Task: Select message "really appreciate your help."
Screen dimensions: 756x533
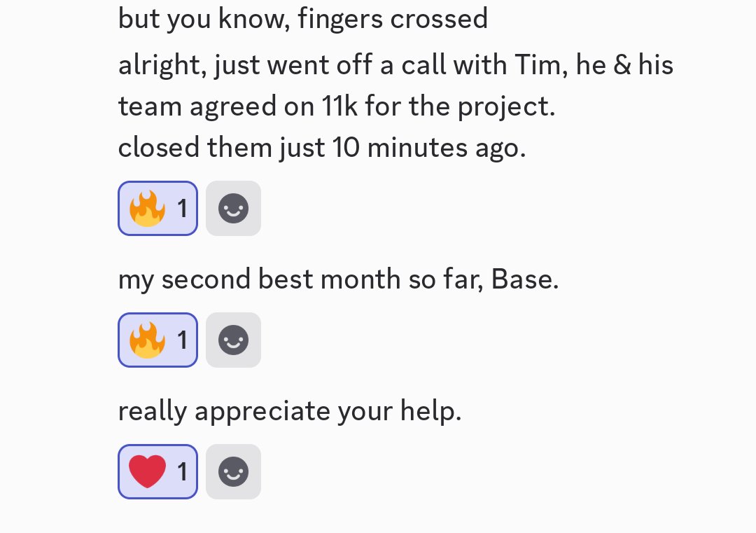Action: (290, 411)
